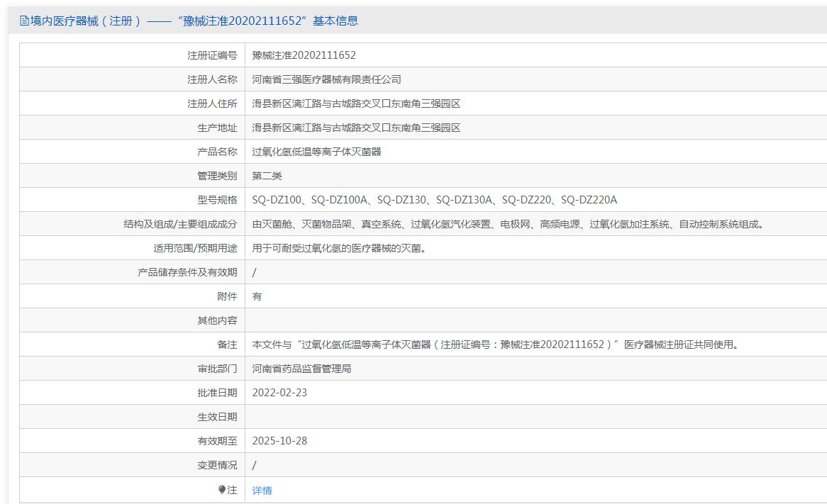
Task: Click the 第二类 category value
Action: click(267, 176)
